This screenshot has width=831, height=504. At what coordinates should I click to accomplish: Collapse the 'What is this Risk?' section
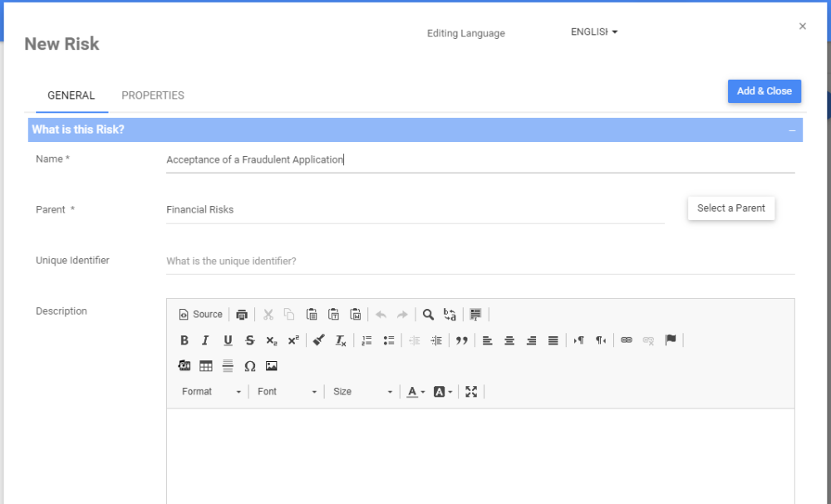792,130
